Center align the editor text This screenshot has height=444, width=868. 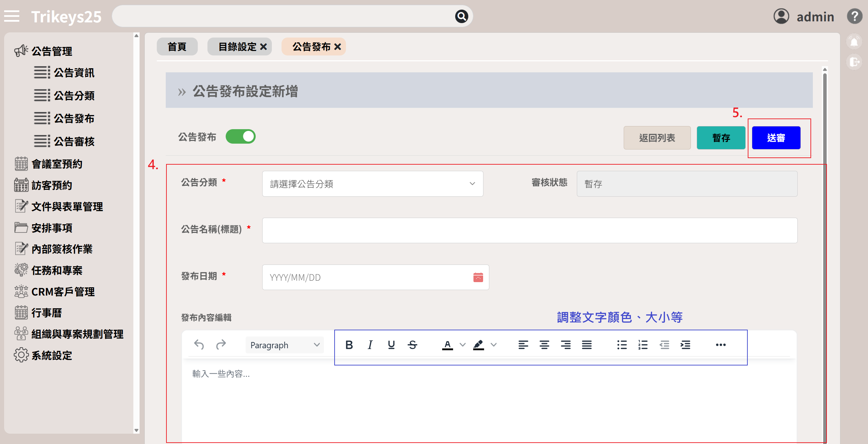click(x=544, y=345)
